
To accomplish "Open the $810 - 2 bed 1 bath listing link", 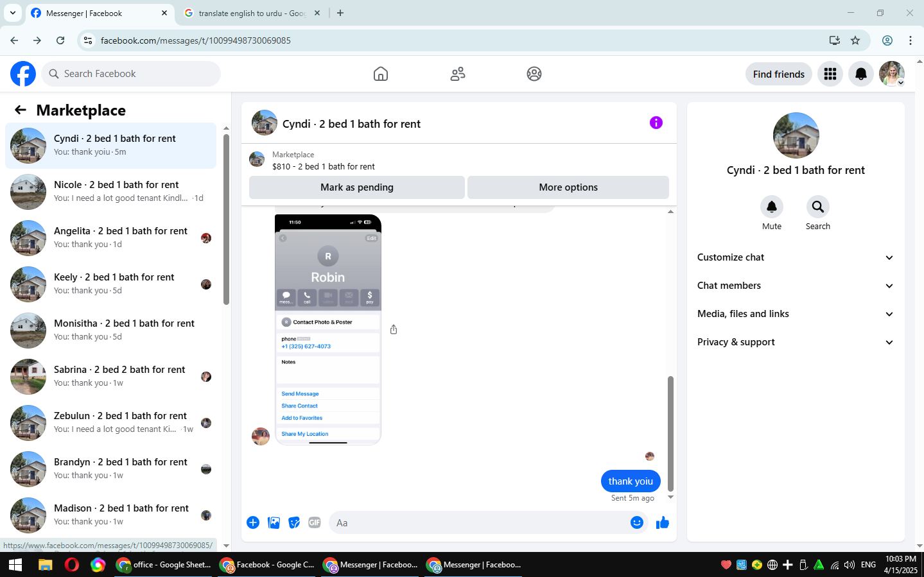I will pyautogui.click(x=324, y=166).
